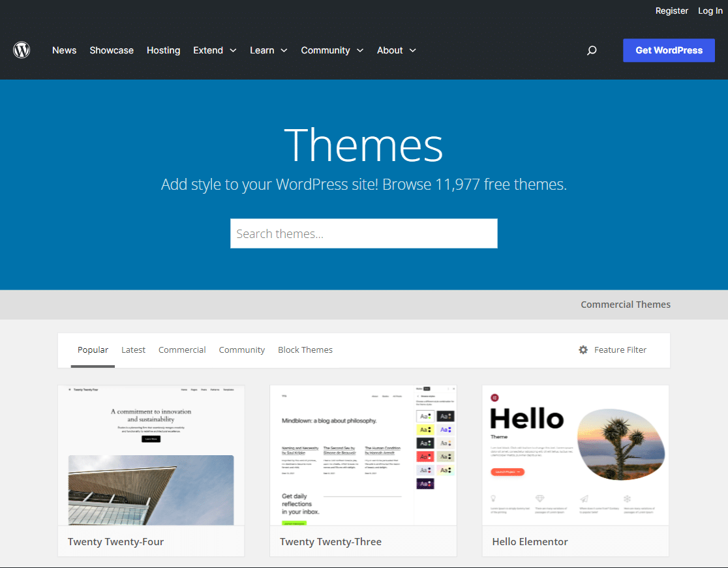
Task: Open the site search magnifier icon
Action: coord(592,50)
